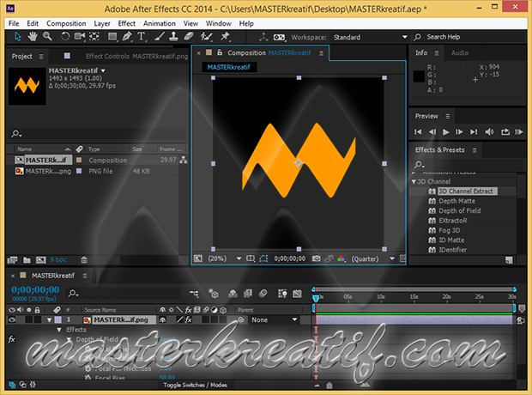This screenshot has height=395, width=532.
Task: Toggle the Depth of Field effect fx switch
Action: pos(11,339)
